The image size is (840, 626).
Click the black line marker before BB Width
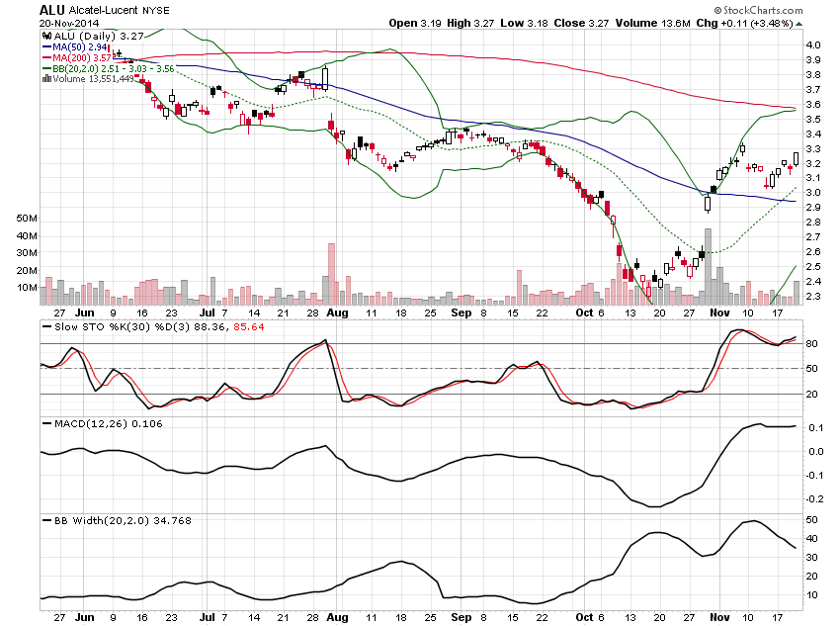47,520
